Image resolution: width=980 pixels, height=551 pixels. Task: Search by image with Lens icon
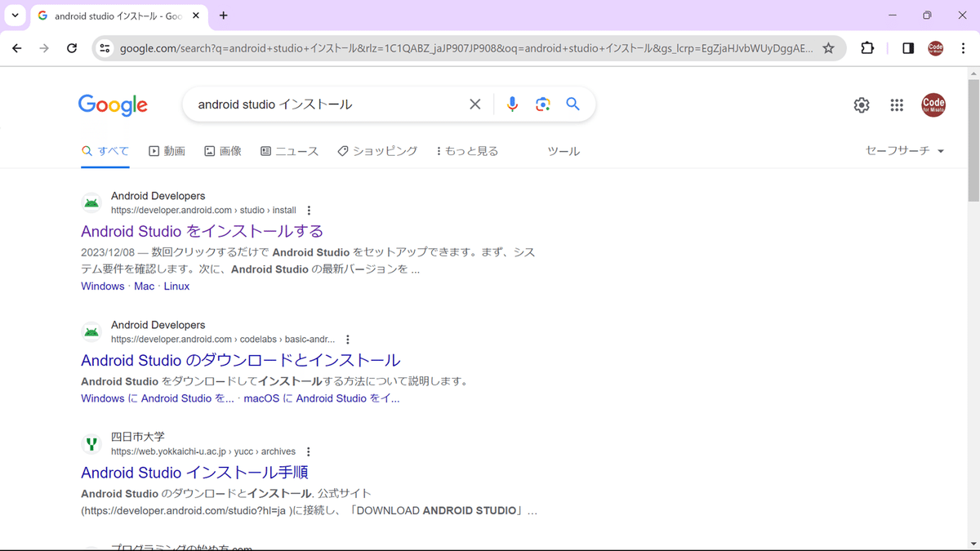click(543, 104)
